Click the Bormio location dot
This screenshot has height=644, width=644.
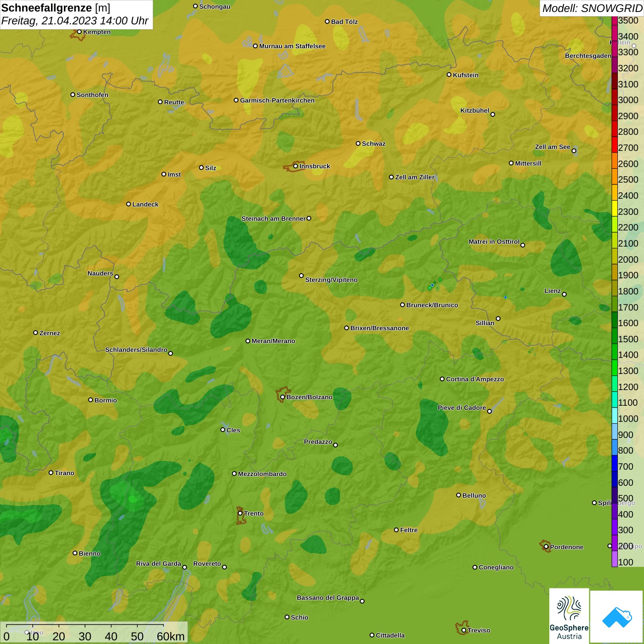tap(91, 400)
